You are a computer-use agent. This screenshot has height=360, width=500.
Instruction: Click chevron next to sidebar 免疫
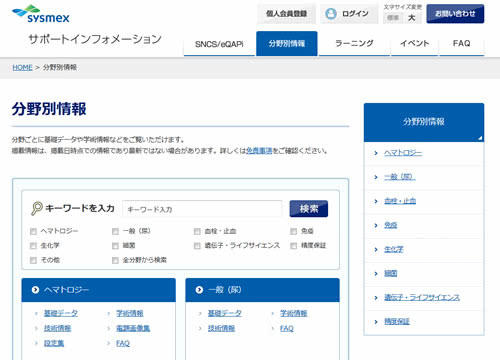point(376,225)
